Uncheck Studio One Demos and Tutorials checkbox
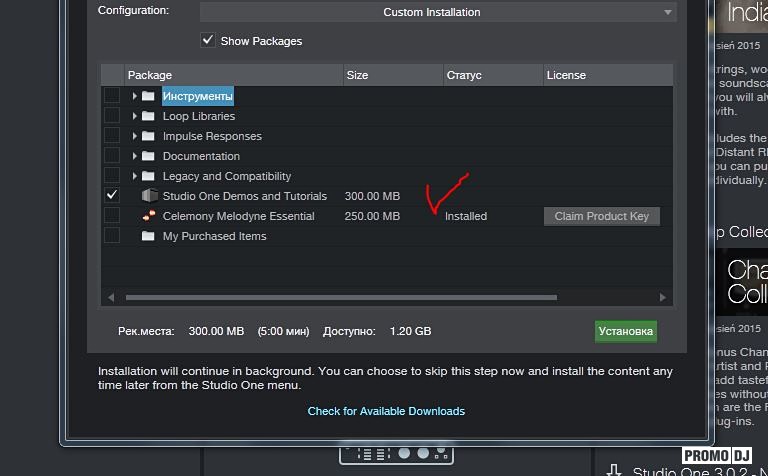 tap(112, 195)
